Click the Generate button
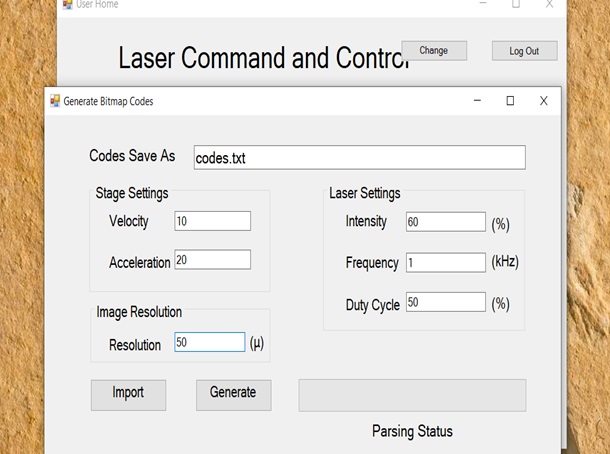 [233, 394]
